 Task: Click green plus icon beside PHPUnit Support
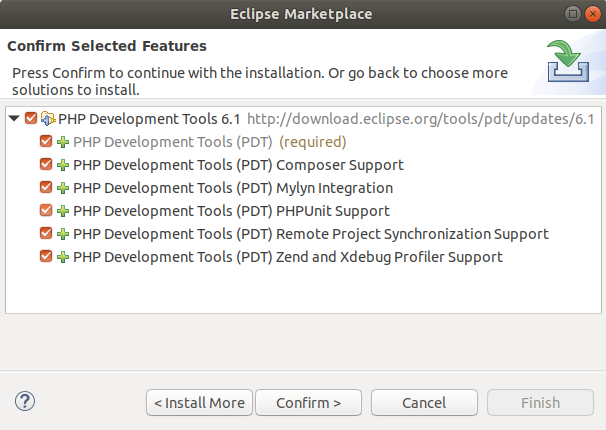point(63,211)
